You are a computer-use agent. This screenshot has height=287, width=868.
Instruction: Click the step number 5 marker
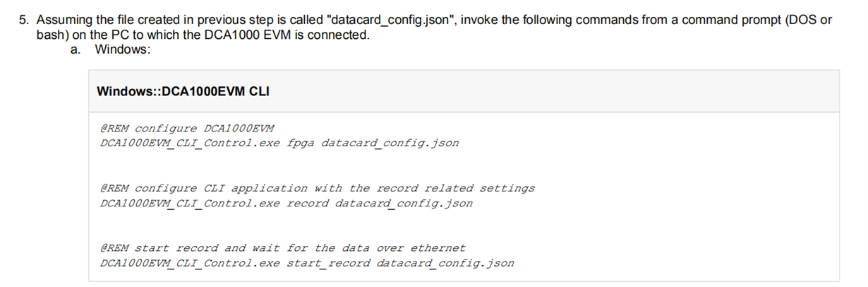coord(23,20)
